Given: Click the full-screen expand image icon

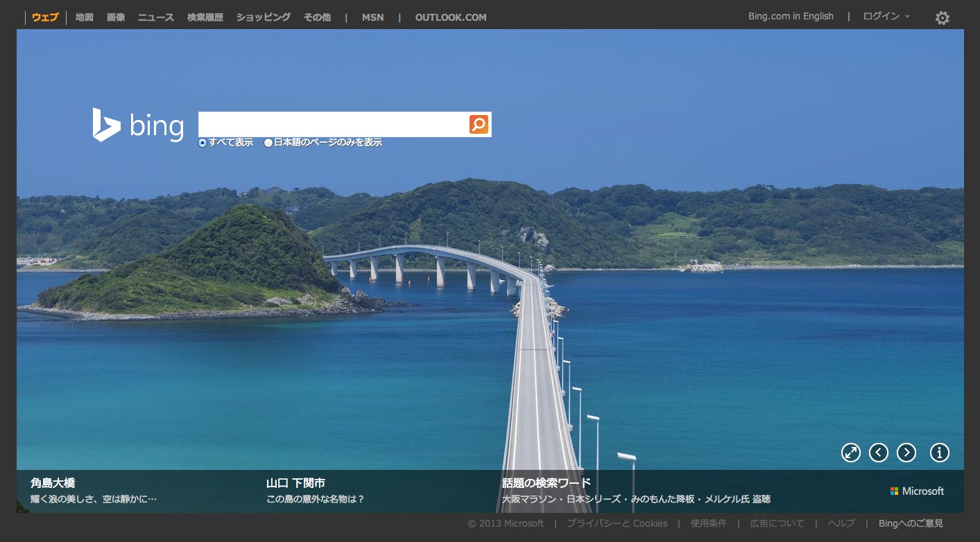Looking at the screenshot, I should [x=850, y=453].
